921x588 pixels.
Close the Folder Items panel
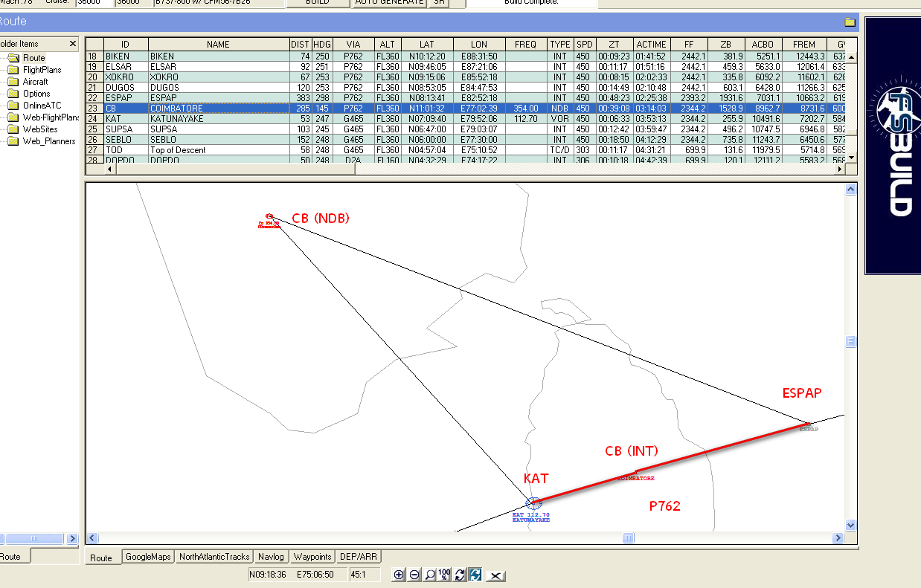[x=72, y=44]
